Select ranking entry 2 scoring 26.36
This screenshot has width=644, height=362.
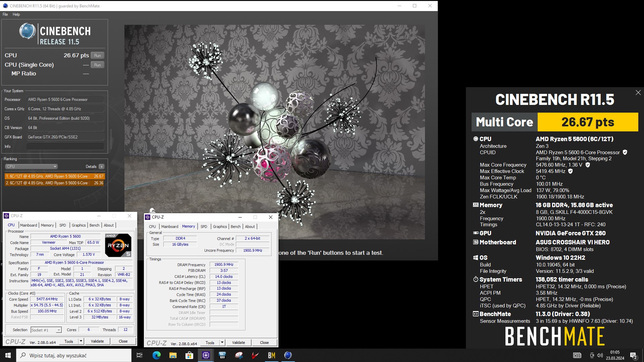(55, 183)
